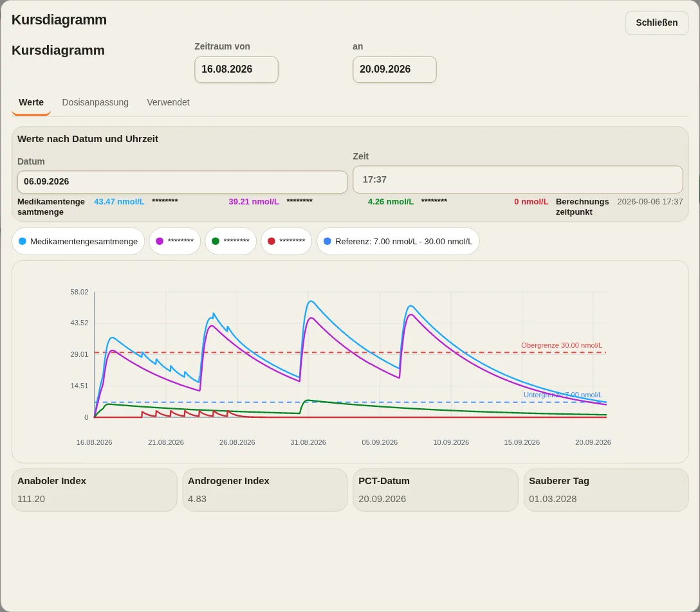Click the Anaboler Index card
Viewport: 700px width, 612px height.
coord(94,490)
